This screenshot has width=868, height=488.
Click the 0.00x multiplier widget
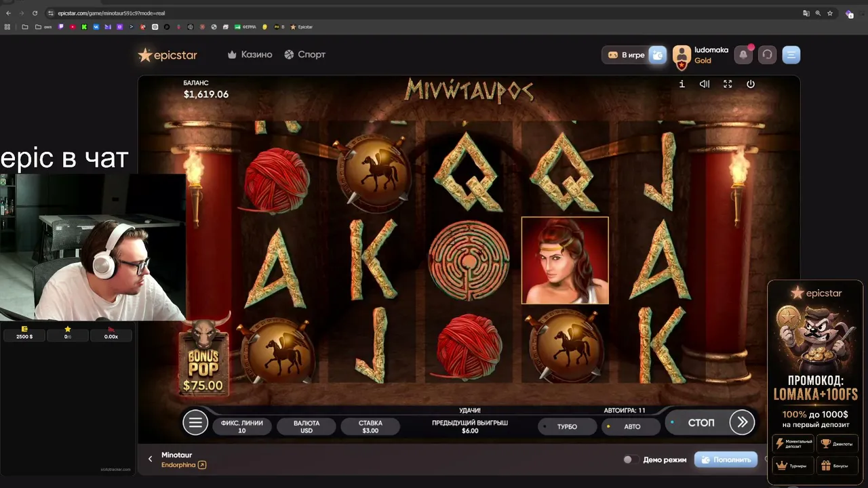point(111,333)
